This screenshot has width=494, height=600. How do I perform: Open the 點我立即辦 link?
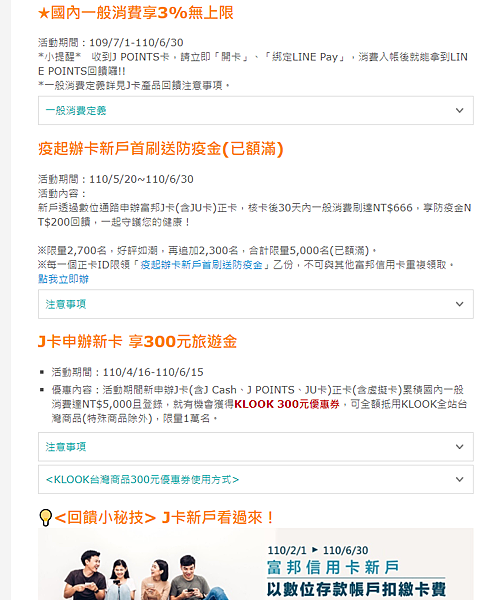63,279
